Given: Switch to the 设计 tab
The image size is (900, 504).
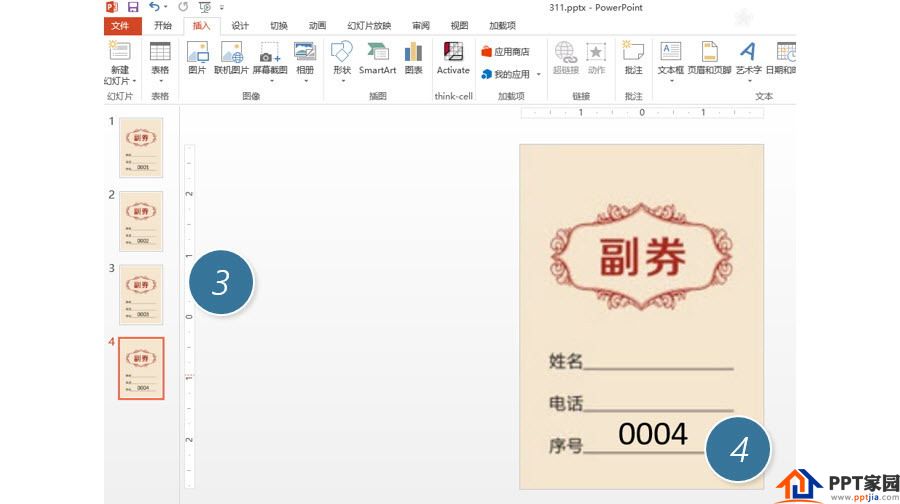Looking at the screenshot, I should click(x=240, y=26).
